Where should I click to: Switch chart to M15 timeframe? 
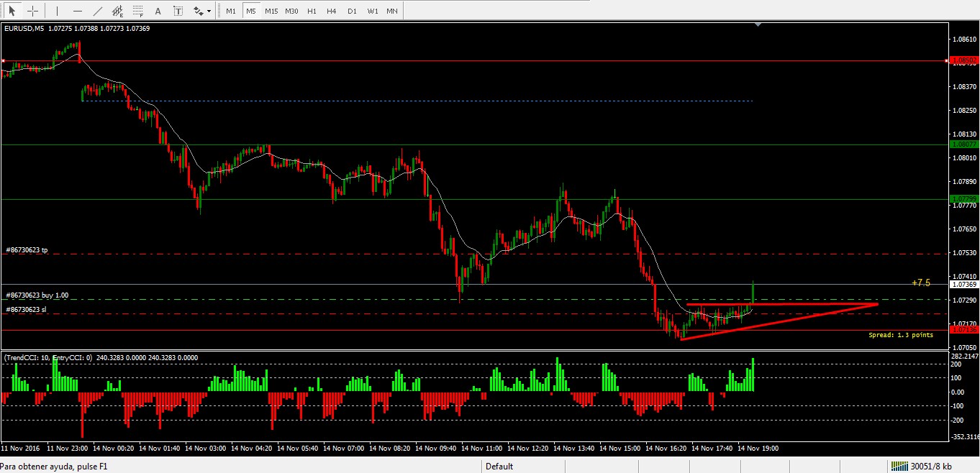[x=271, y=12]
